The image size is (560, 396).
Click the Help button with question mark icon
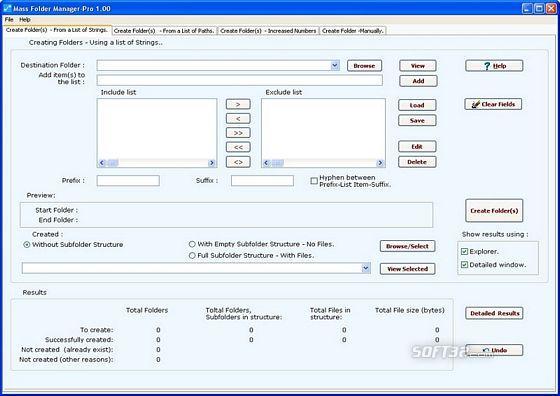coord(494,66)
